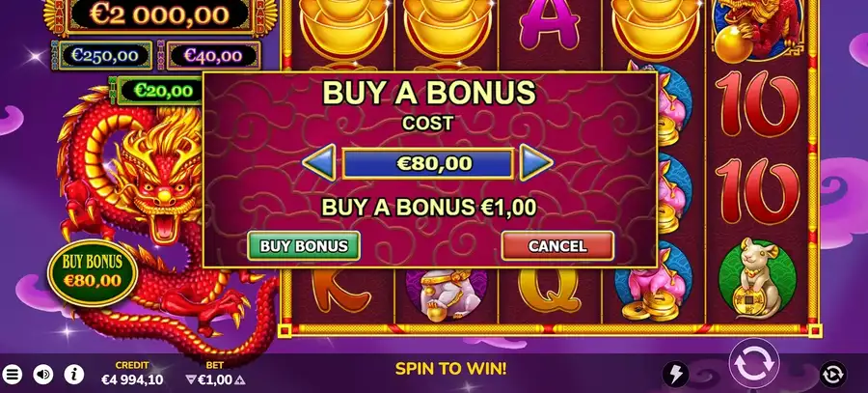Click the Minor €40,00 jackpot panel

pyautogui.click(x=213, y=55)
